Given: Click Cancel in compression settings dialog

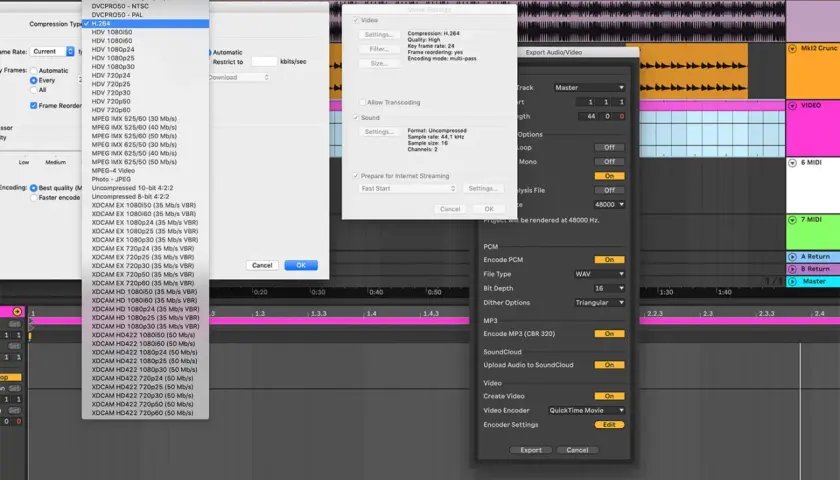Looking at the screenshot, I should click(x=262, y=265).
